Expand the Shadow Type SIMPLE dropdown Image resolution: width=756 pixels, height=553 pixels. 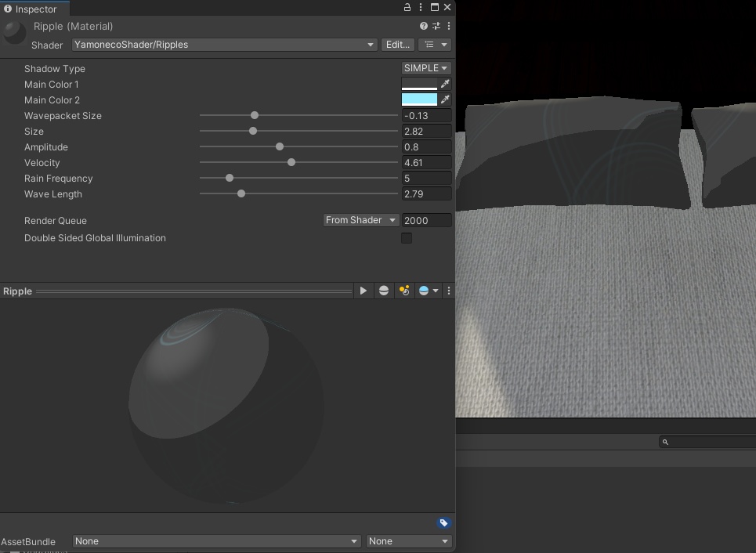(x=426, y=68)
